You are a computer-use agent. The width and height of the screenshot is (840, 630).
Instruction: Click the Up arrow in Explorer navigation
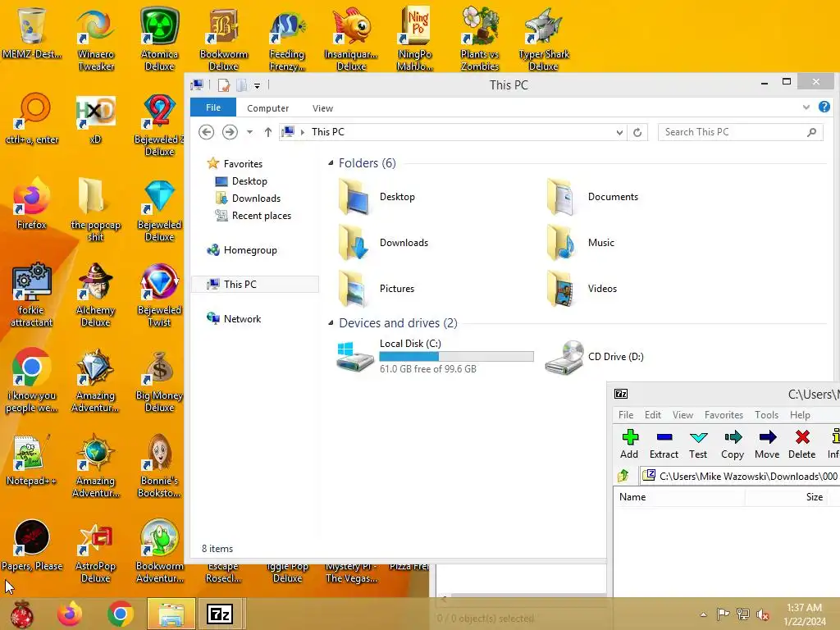point(268,132)
